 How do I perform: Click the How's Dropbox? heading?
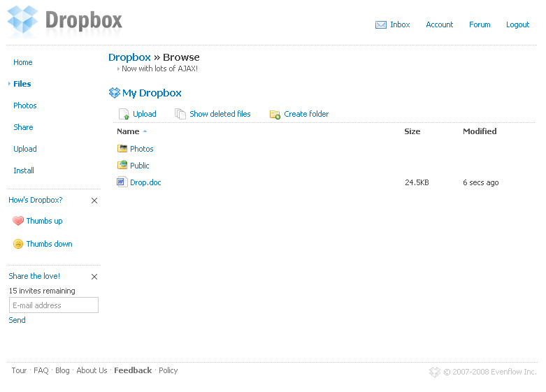tap(36, 200)
